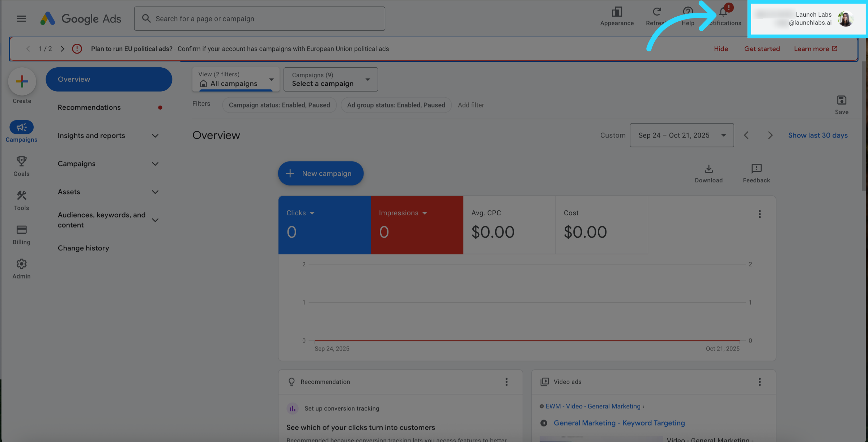
Task: Open Change history page
Action: (83, 248)
